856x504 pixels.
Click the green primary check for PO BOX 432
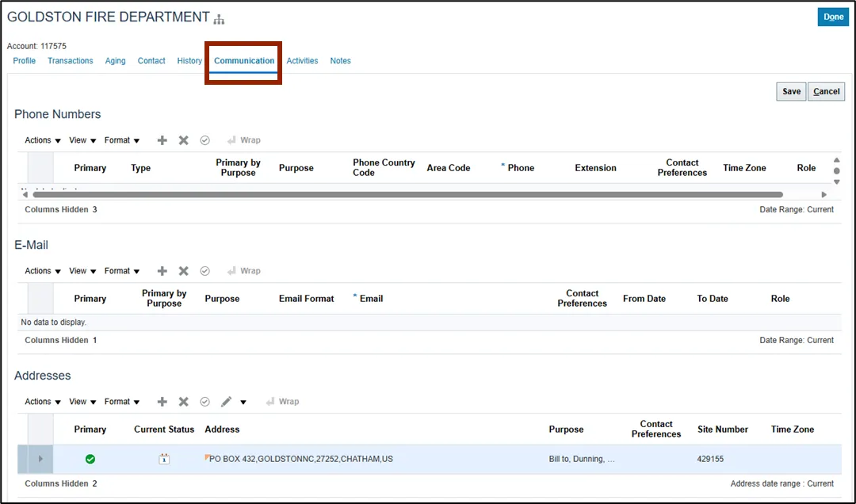point(90,459)
